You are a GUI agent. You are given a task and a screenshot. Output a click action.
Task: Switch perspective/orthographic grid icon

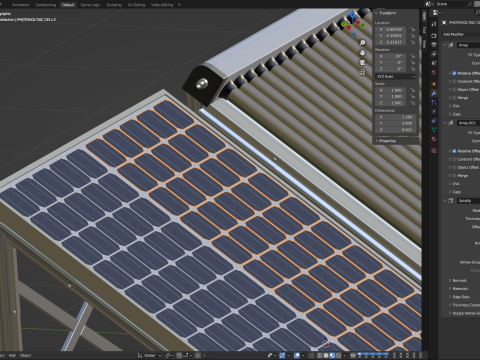[x=362, y=72]
